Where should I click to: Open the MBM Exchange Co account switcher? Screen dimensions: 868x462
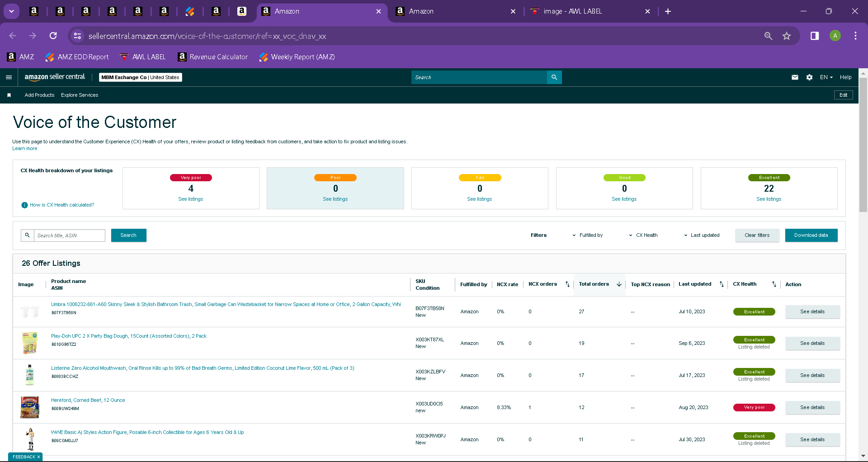click(x=141, y=77)
